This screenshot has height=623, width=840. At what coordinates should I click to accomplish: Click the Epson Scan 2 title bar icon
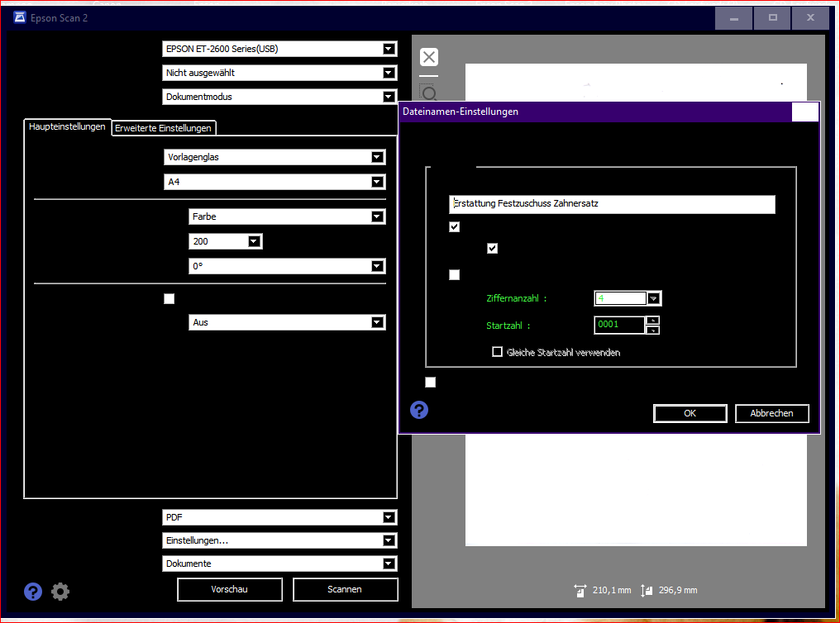[19, 17]
